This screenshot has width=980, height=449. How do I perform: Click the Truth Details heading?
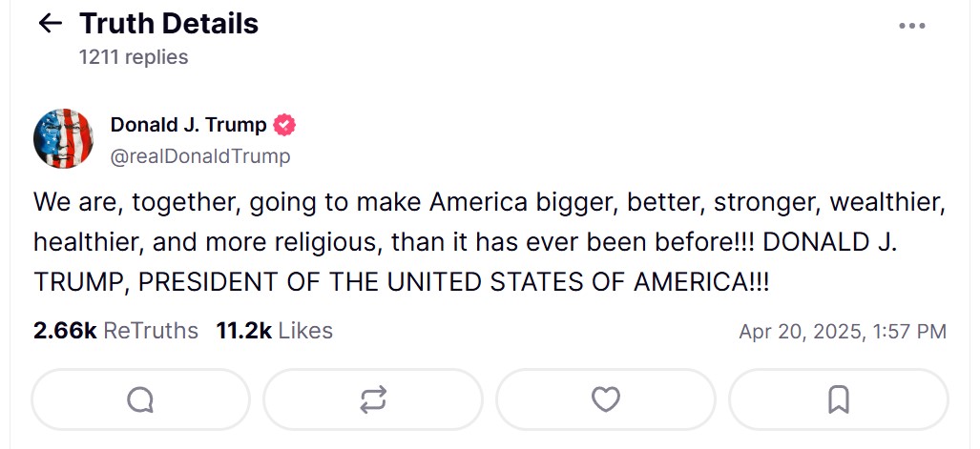(168, 24)
